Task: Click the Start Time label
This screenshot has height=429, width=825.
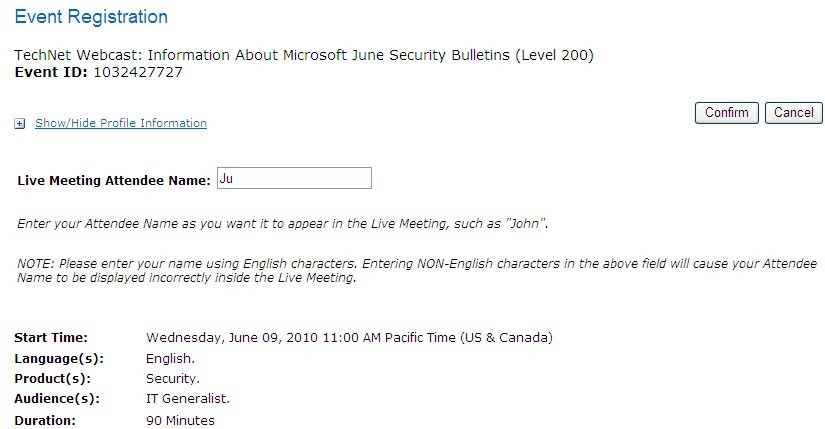Action: 51,337
